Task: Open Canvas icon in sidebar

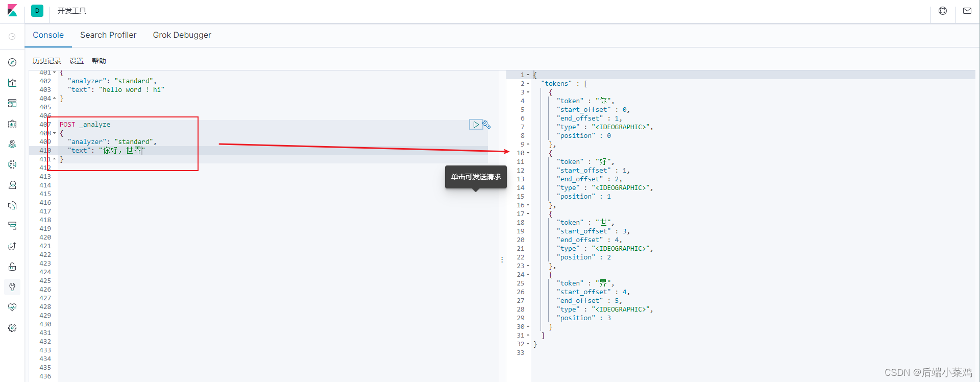Action: (12, 124)
